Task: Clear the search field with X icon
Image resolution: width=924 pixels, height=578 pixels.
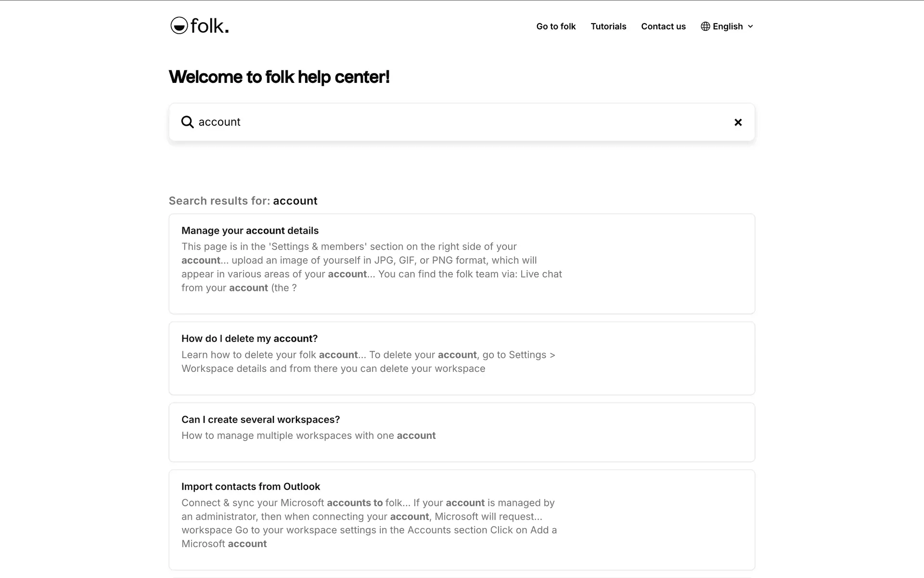Action: coord(738,122)
